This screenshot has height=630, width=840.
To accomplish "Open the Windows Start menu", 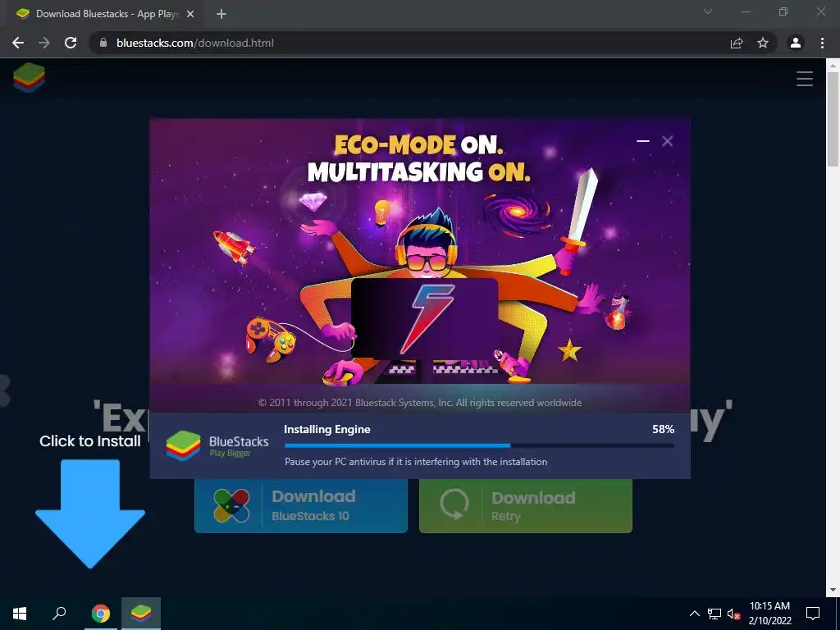I will (20, 614).
